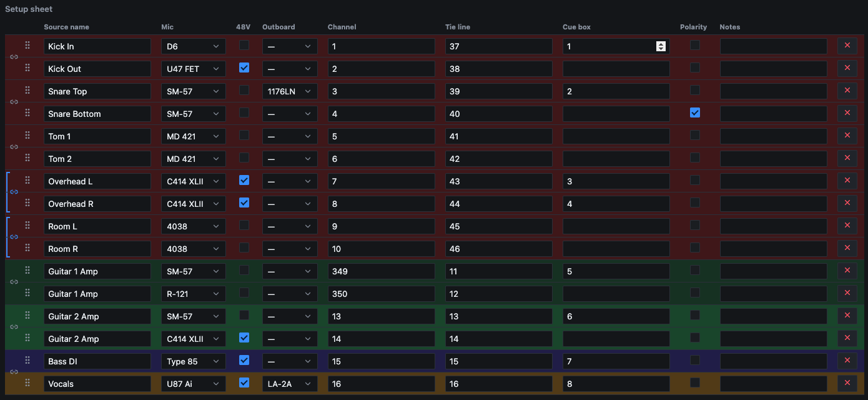Edit the Kick In source name field

click(x=97, y=46)
